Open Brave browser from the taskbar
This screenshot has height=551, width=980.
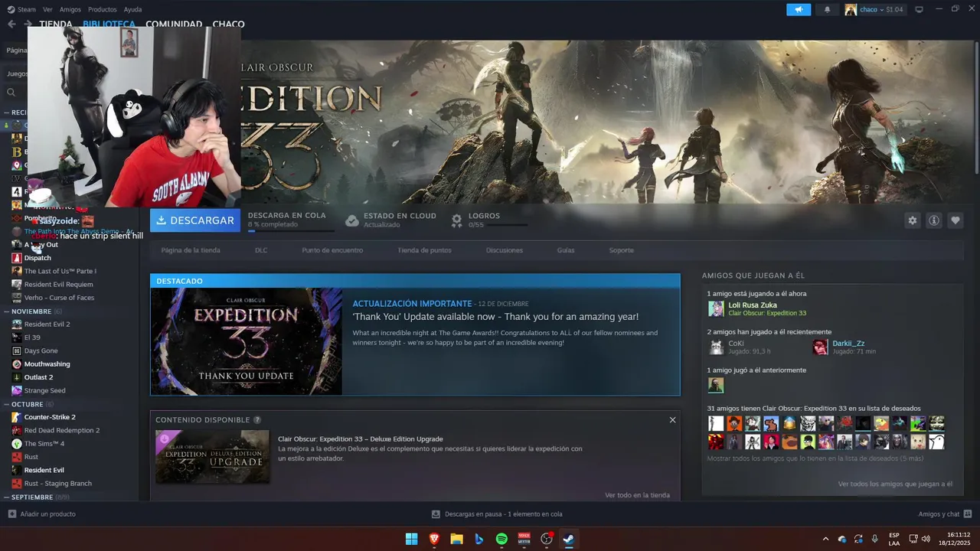coord(434,539)
